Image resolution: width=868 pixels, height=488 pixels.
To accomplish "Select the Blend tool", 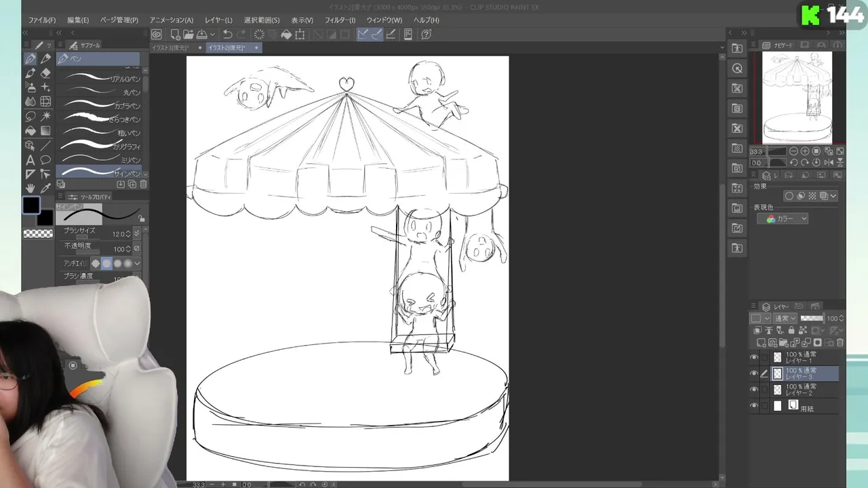I will coord(31,102).
